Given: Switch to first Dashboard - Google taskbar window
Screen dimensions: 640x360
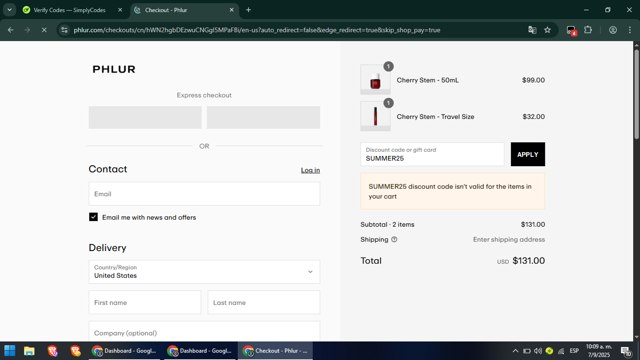Looking at the screenshot, I should 124,351.
